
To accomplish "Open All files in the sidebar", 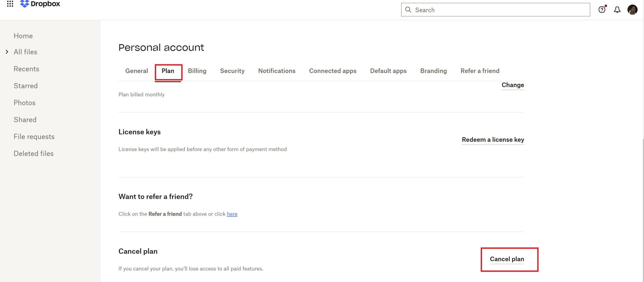I will [25, 52].
